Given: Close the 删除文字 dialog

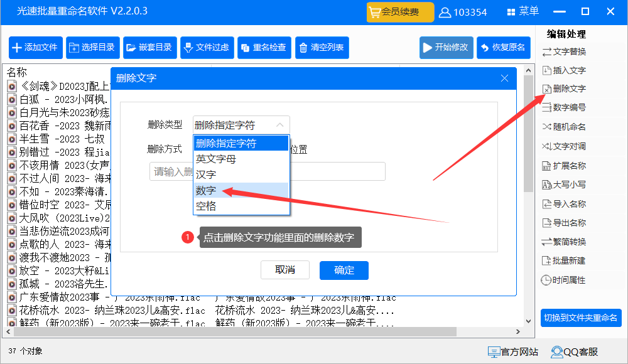Looking at the screenshot, I should 505,78.
